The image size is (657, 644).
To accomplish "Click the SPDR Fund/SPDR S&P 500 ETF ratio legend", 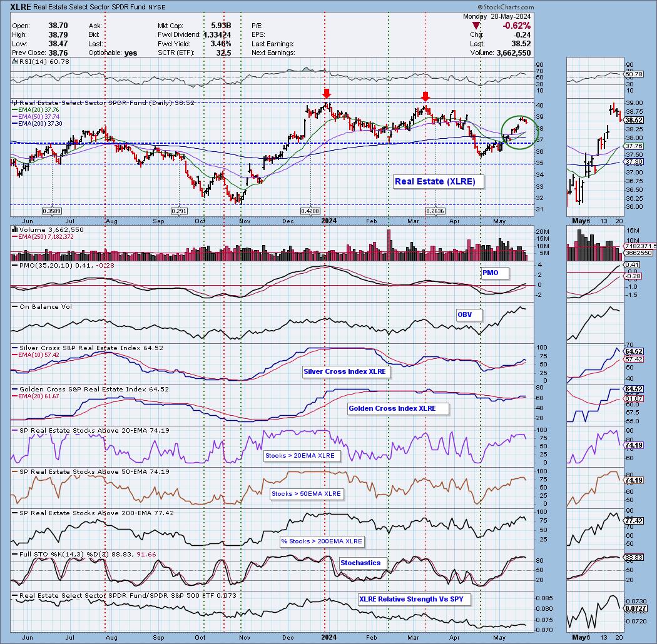I will [x=124, y=595].
